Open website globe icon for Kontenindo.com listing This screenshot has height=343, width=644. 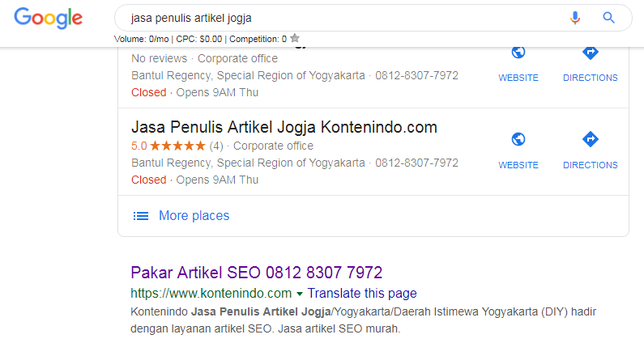point(518,139)
